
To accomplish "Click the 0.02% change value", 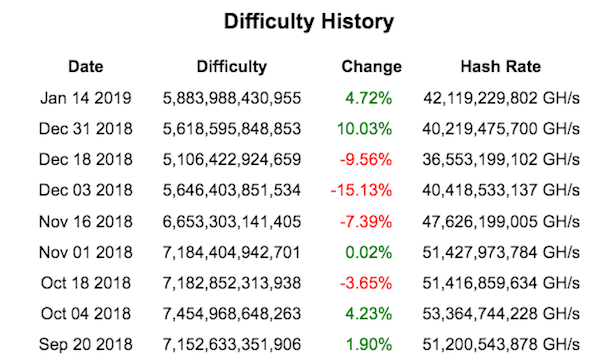I will click(x=368, y=253).
